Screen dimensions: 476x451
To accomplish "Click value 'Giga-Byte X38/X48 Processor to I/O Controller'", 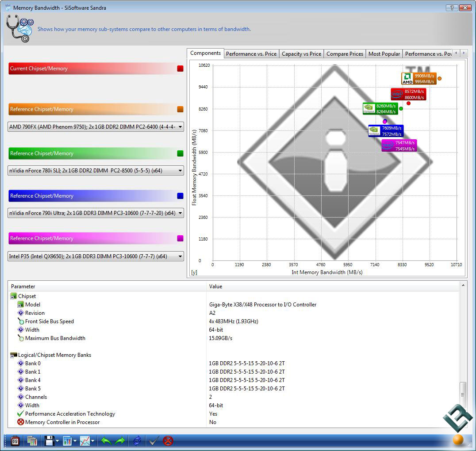I will click(263, 304).
